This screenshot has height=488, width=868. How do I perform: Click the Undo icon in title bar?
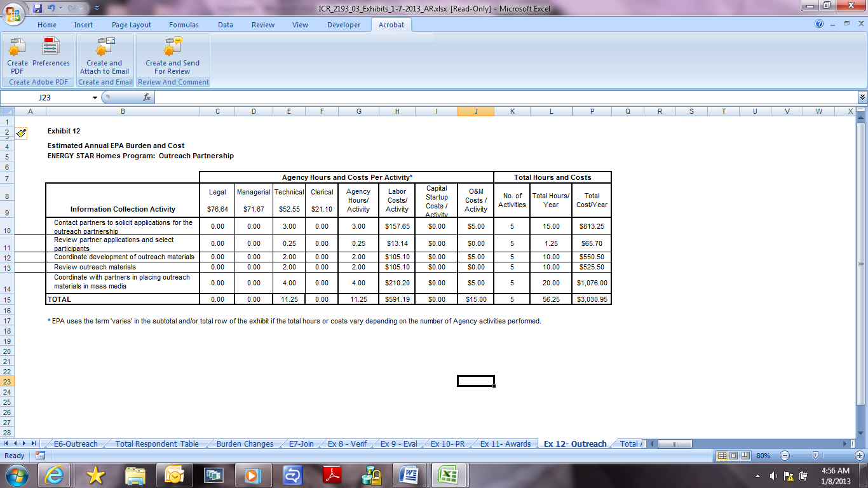[x=51, y=8]
